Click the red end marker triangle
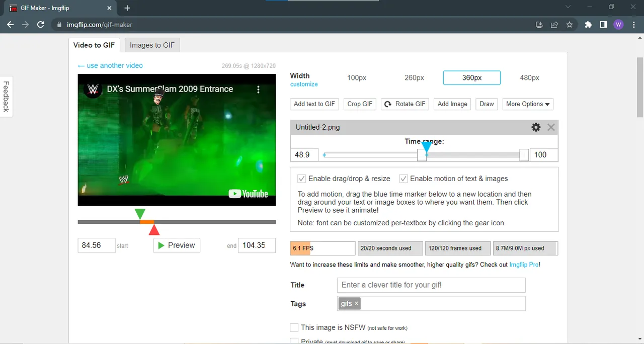Screen dimensions: 644x344 154,230
